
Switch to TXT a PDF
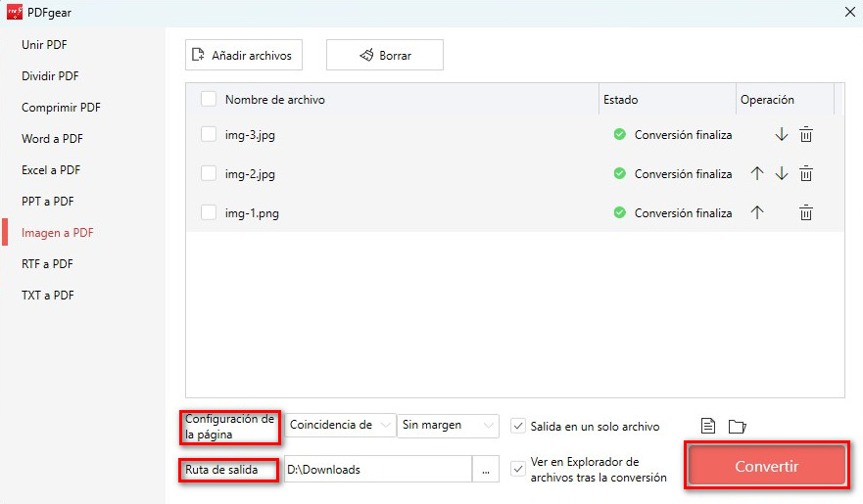(x=48, y=296)
